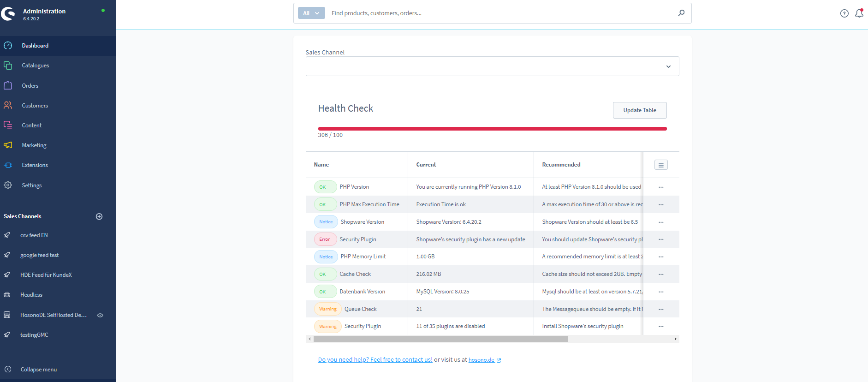The height and width of the screenshot is (382, 868).
Task: Open the Catalogues menu item
Action: 58,66
